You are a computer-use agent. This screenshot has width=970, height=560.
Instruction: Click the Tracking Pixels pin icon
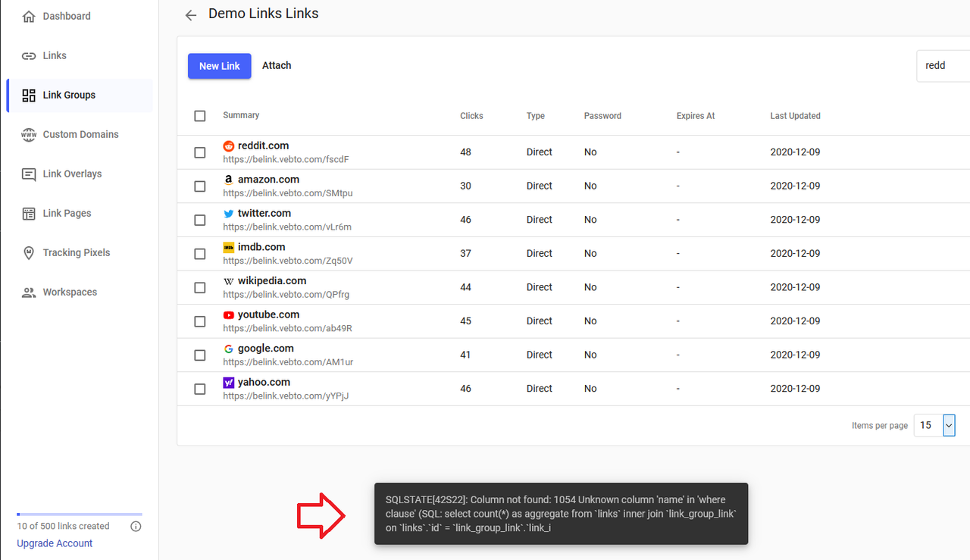[x=29, y=252]
